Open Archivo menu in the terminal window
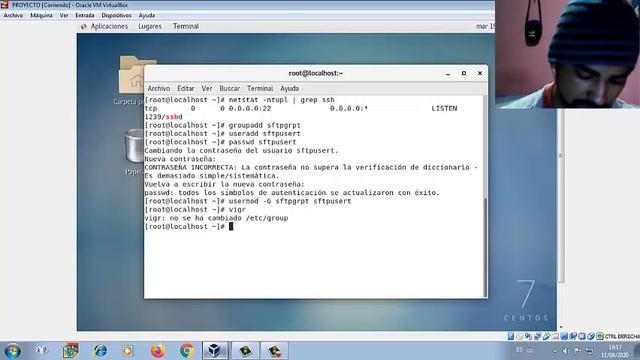 tap(159, 88)
